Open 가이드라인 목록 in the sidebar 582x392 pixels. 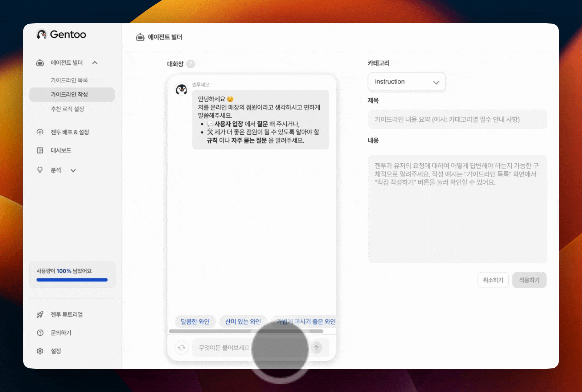pyautogui.click(x=69, y=80)
